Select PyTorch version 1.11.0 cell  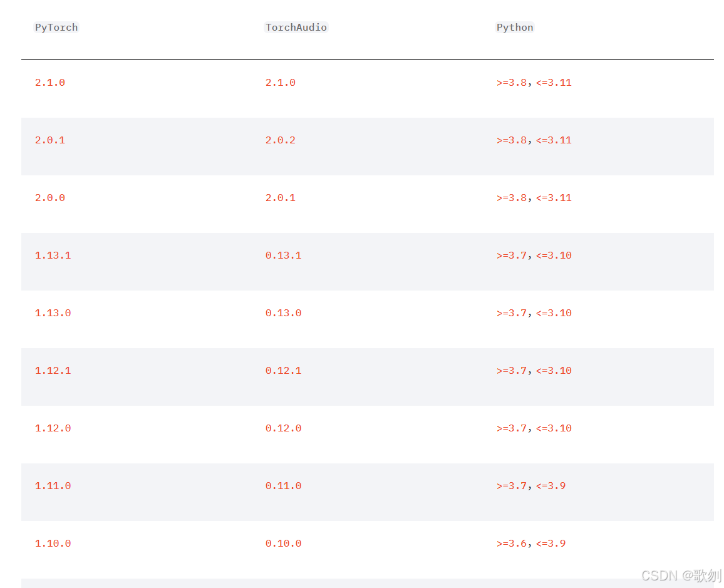(53, 486)
